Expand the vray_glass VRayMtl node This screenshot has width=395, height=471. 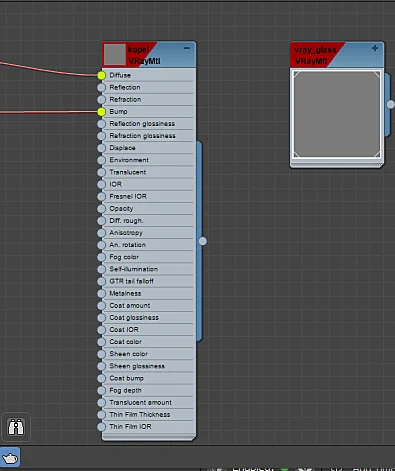375,48
